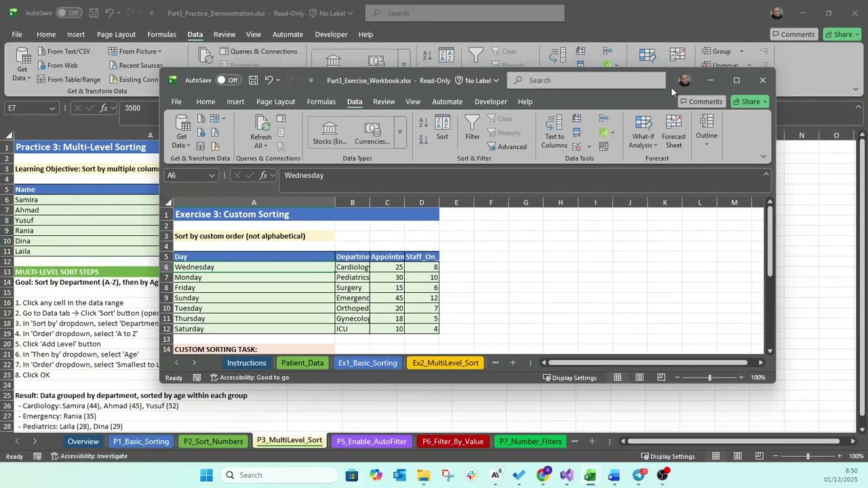Sort Z to A descending icon

pyautogui.click(x=423, y=139)
